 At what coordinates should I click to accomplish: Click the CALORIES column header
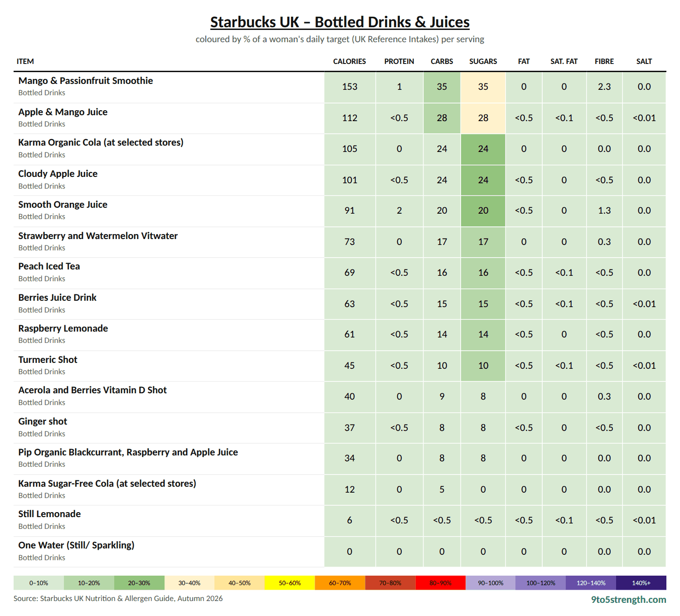click(350, 61)
